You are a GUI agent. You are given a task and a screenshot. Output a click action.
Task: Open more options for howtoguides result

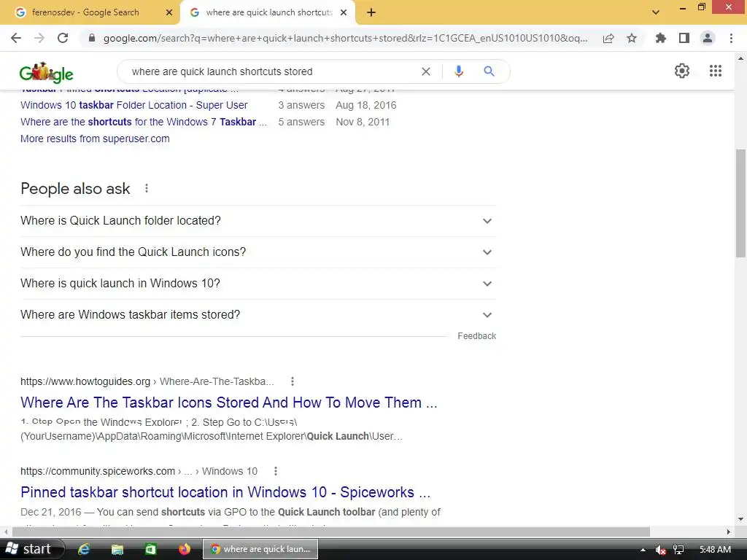(293, 381)
